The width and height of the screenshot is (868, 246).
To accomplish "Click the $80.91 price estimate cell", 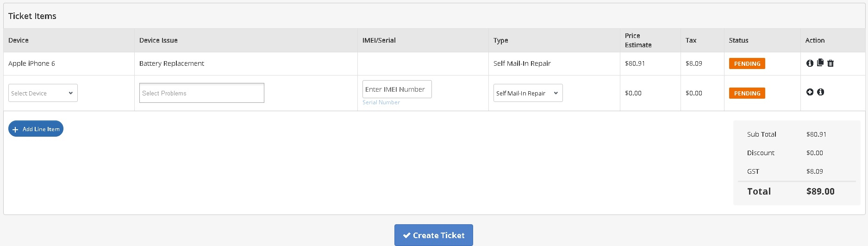I will (635, 63).
